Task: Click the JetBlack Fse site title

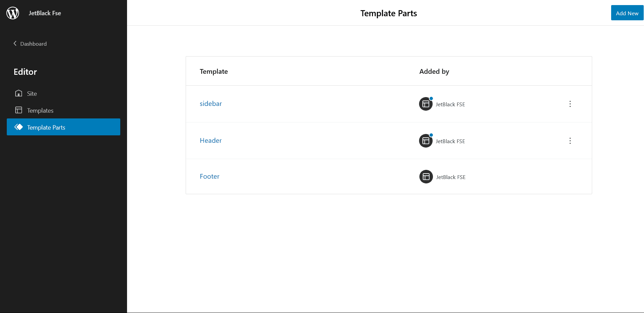Action: pyautogui.click(x=45, y=13)
